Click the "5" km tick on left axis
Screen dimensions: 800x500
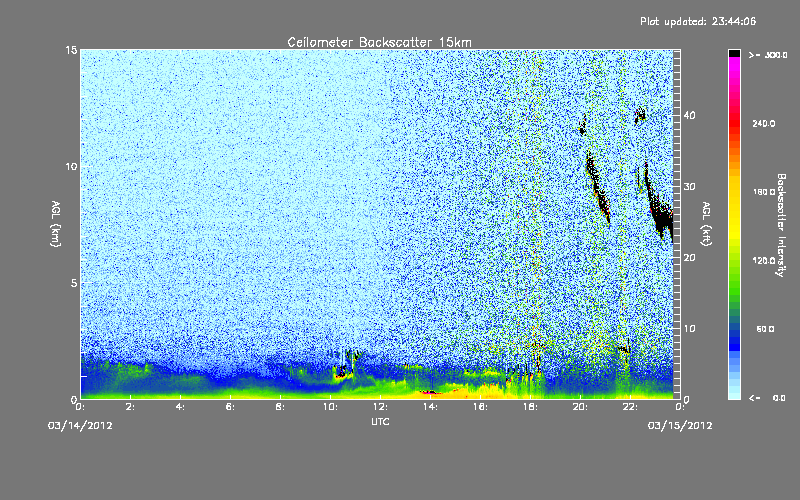[74, 283]
